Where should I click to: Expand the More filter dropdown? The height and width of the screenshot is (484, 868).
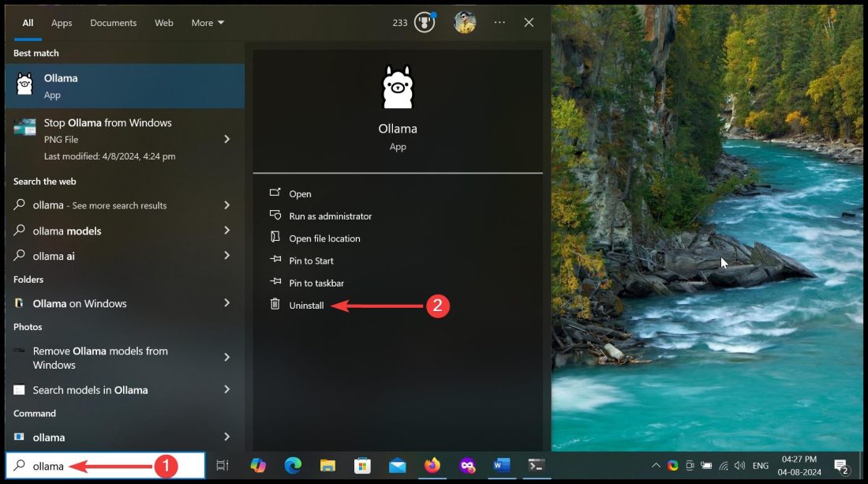point(208,23)
